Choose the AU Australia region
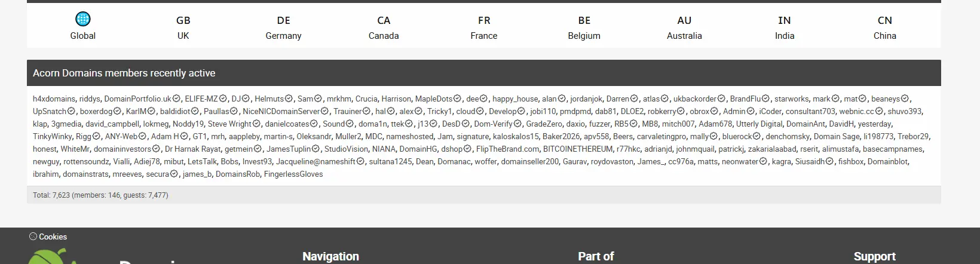 pyautogui.click(x=684, y=27)
